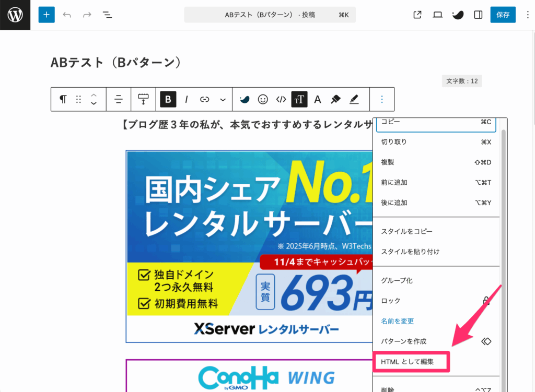Select the inline code formatting icon
The width and height of the screenshot is (535, 392).
click(281, 99)
